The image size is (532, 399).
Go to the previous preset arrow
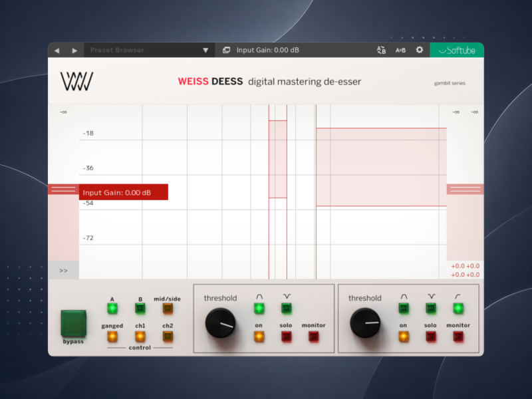57,51
